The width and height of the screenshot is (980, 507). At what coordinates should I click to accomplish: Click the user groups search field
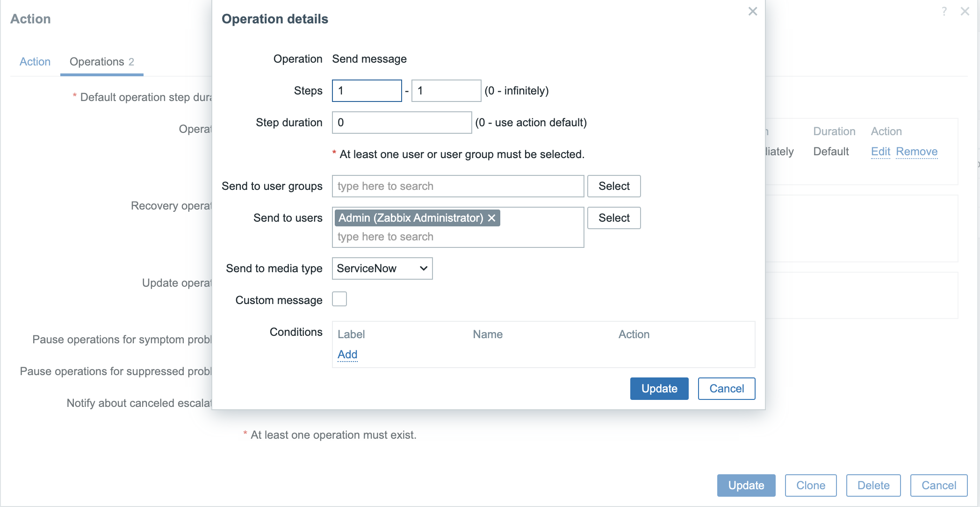pos(458,186)
